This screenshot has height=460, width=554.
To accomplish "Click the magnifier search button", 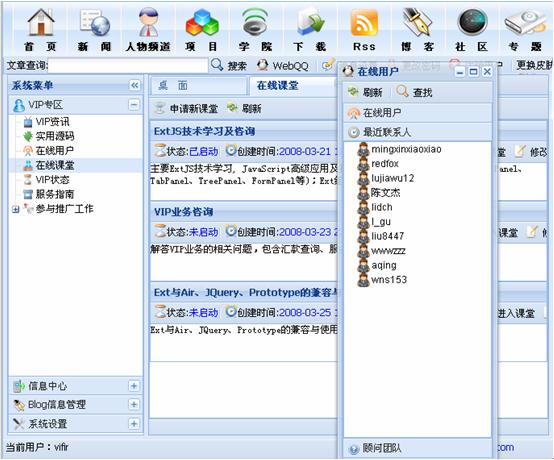I will pyautogui.click(x=228, y=65).
